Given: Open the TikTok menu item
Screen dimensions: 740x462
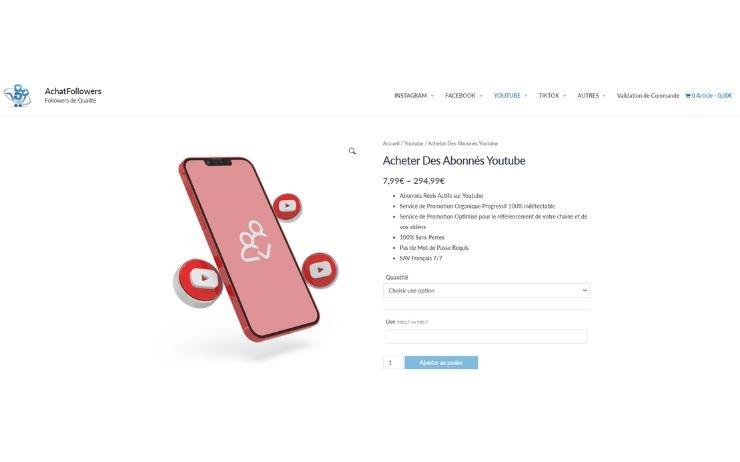Looking at the screenshot, I should (x=548, y=96).
